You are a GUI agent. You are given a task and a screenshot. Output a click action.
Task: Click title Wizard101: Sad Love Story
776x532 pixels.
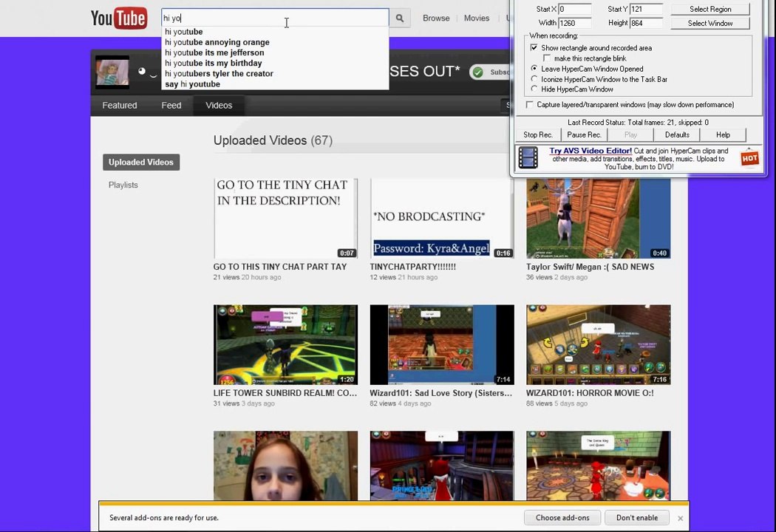tap(441, 393)
